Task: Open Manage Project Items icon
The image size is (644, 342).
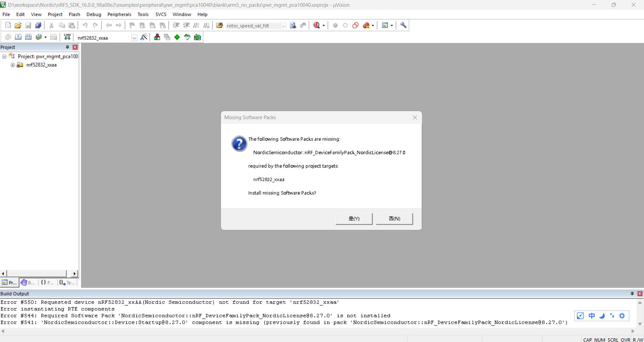Action: point(157,37)
